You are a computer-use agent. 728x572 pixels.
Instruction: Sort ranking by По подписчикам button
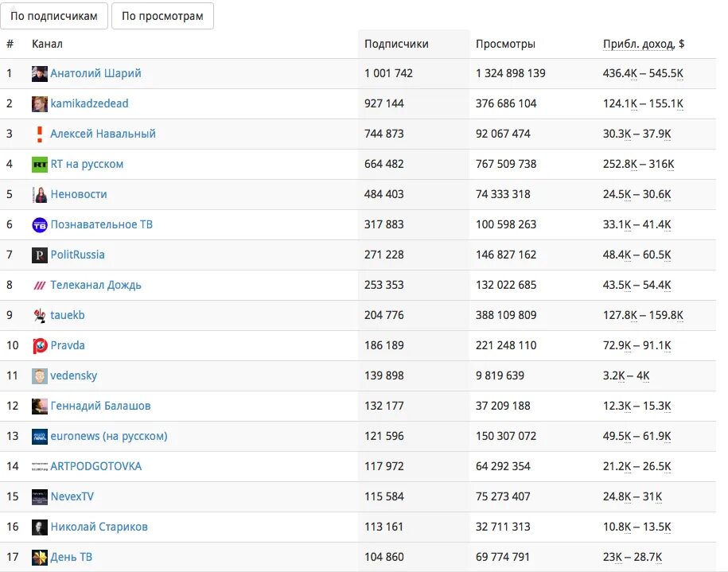tap(54, 16)
